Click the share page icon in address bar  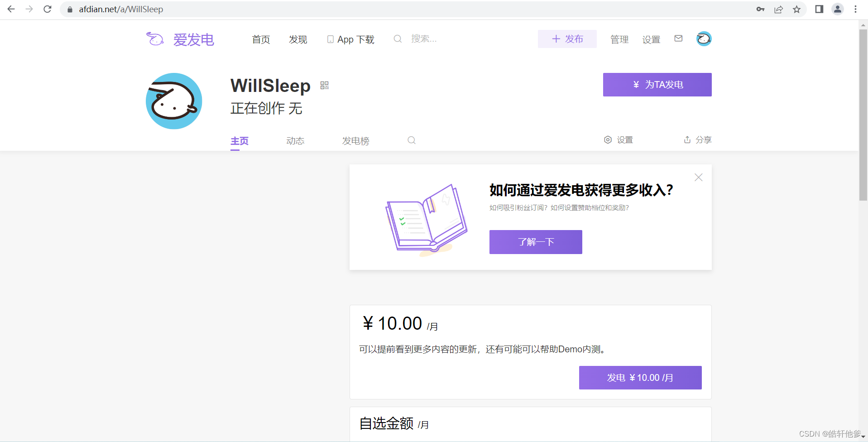(779, 9)
